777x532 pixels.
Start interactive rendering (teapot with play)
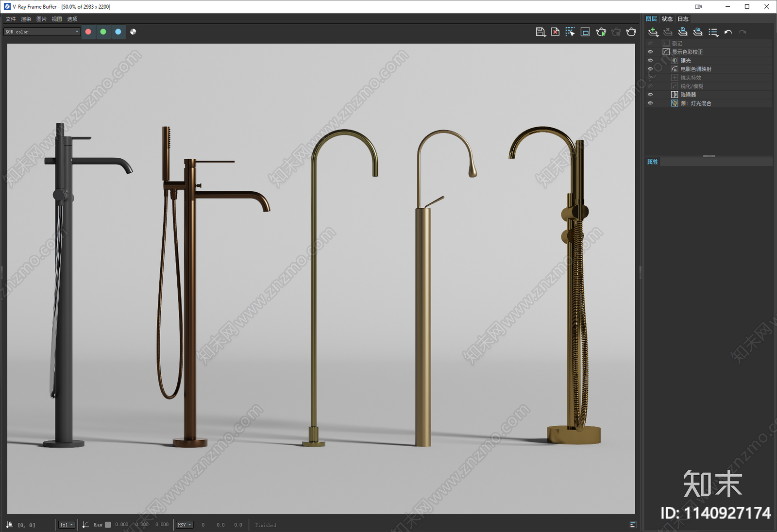click(x=601, y=32)
